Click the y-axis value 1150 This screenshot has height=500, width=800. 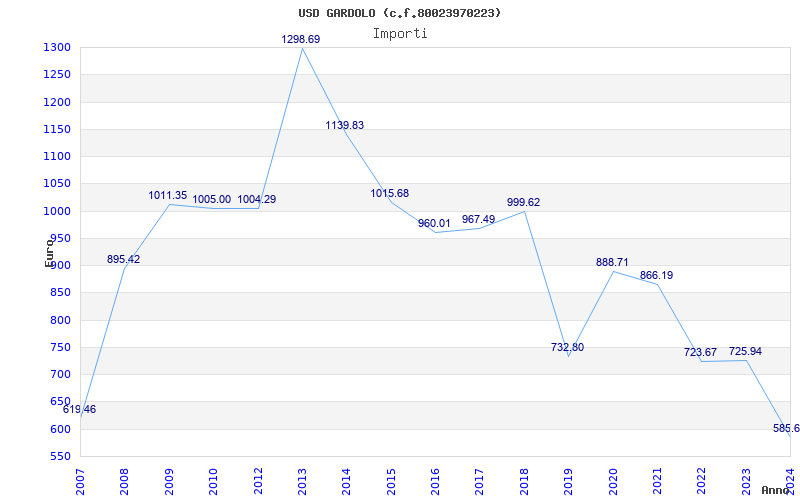(x=57, y=130)
